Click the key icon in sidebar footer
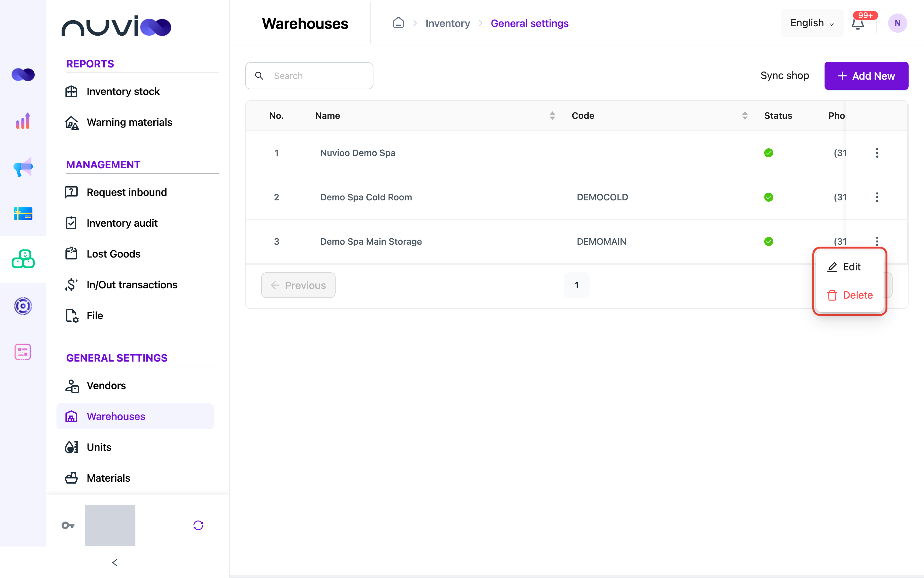Image resolution: width=924 pixels, height=578 pixels. pyautogui.click(x=68, y=525)
